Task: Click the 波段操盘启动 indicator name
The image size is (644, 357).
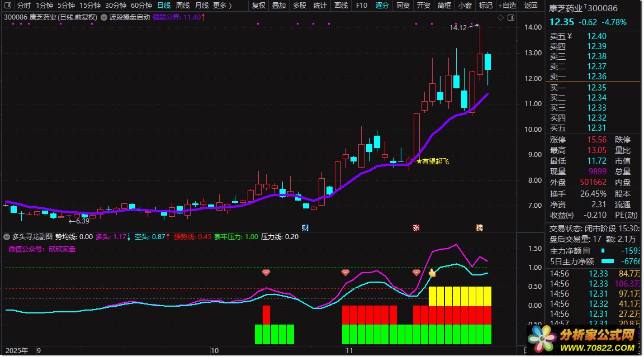Action: click(x=129, y=17)
